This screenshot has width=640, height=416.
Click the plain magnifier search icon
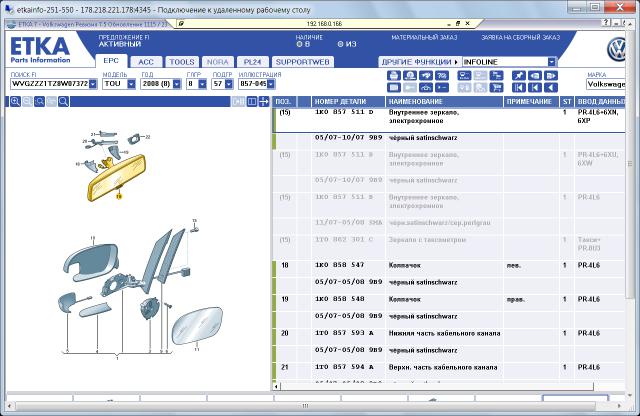coord(63,102)
